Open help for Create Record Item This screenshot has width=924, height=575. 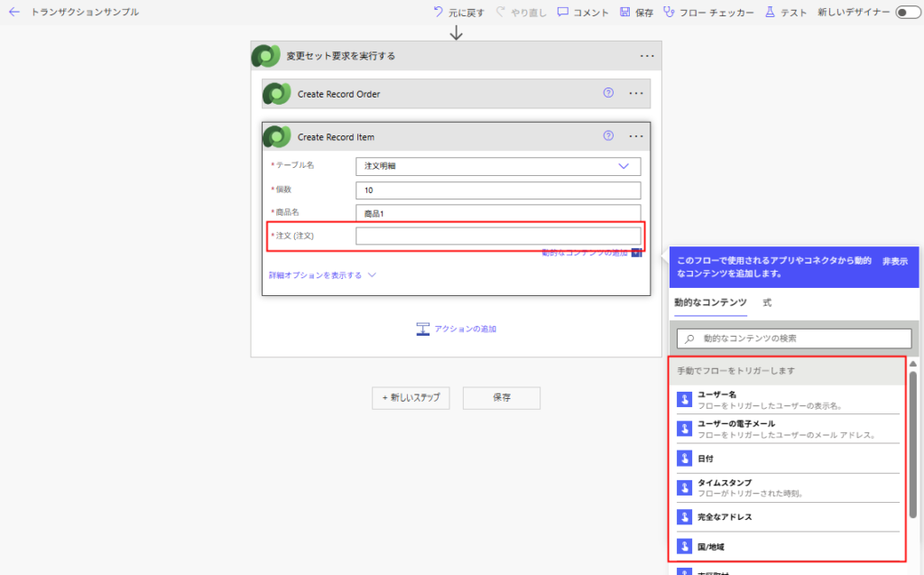coord(608,136)
